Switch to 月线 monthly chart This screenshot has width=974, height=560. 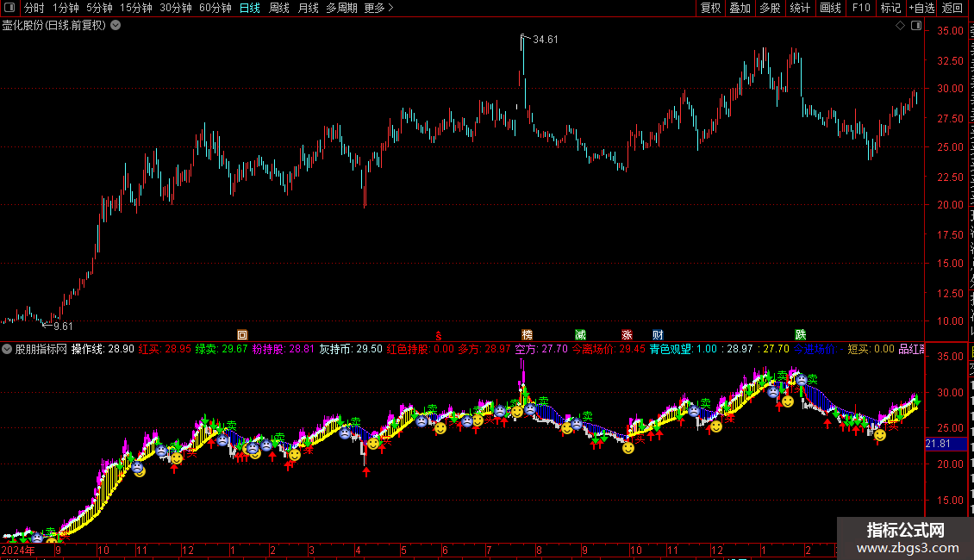[x=308, y=8]
